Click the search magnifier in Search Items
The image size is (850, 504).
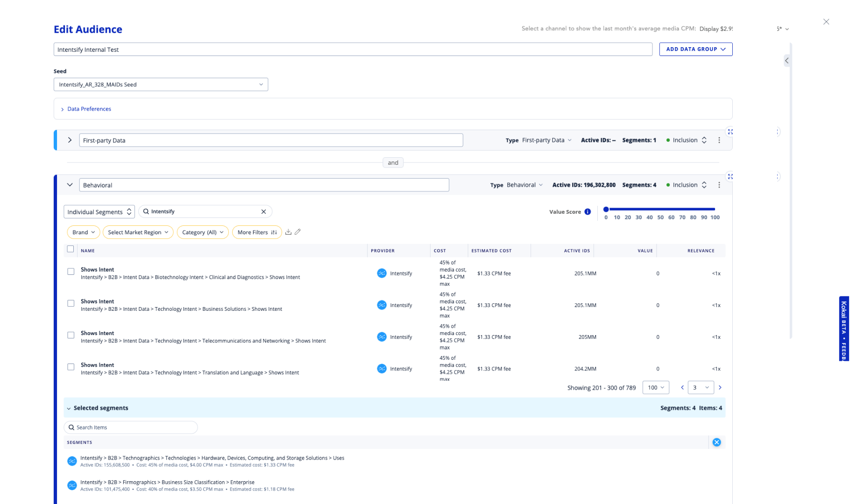(x=71, y=427)
